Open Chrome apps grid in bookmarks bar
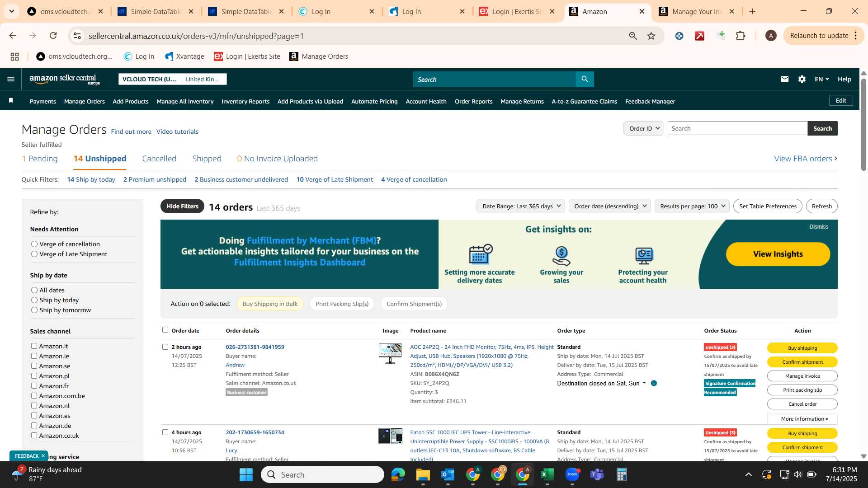The width and height of the screenshot is (868, 488). coord(14,56)
